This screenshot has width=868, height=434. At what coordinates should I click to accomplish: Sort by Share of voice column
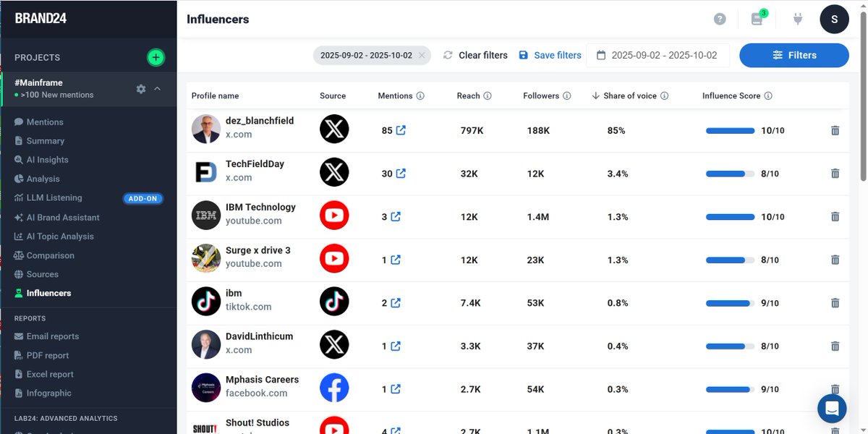[x=629, y=95]
